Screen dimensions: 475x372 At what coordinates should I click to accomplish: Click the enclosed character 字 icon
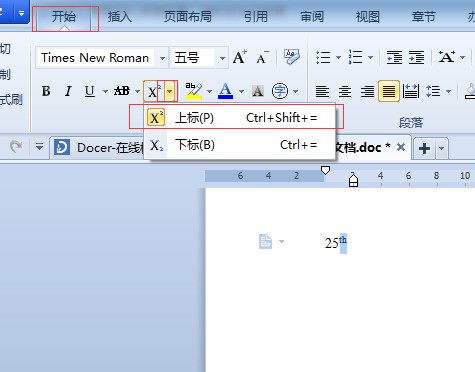click(280, 91)
